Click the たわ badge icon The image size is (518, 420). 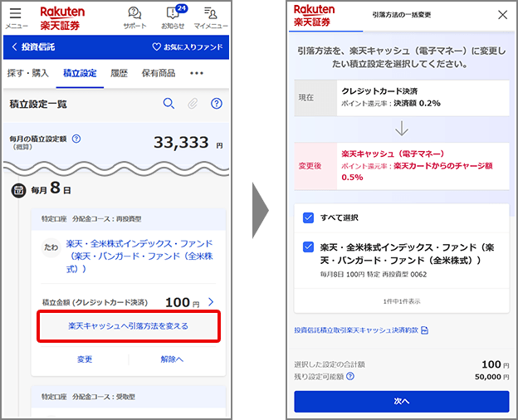pos(51,247)
